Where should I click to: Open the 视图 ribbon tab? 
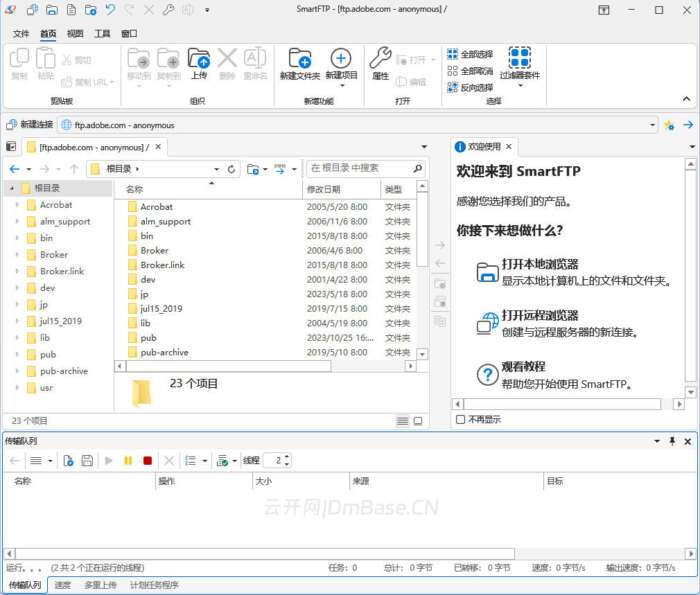(x=75, y=33)
